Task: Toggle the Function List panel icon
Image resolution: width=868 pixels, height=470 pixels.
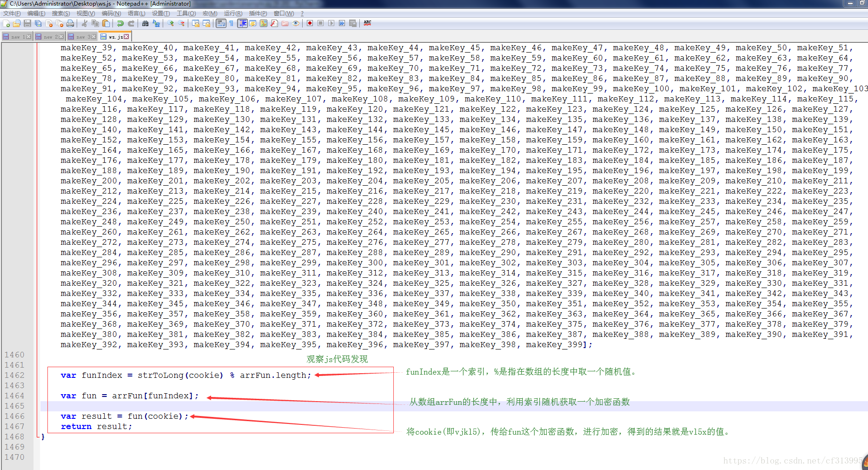Action: [274, 23]
